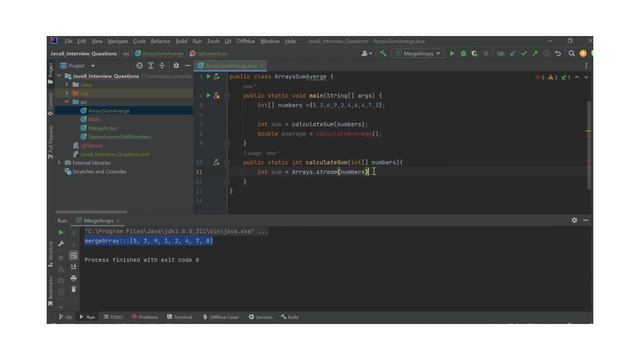Hide the Run panel with the minus icon
The width and height of the screenshot is (640, 360).
[x=586, y=220]
